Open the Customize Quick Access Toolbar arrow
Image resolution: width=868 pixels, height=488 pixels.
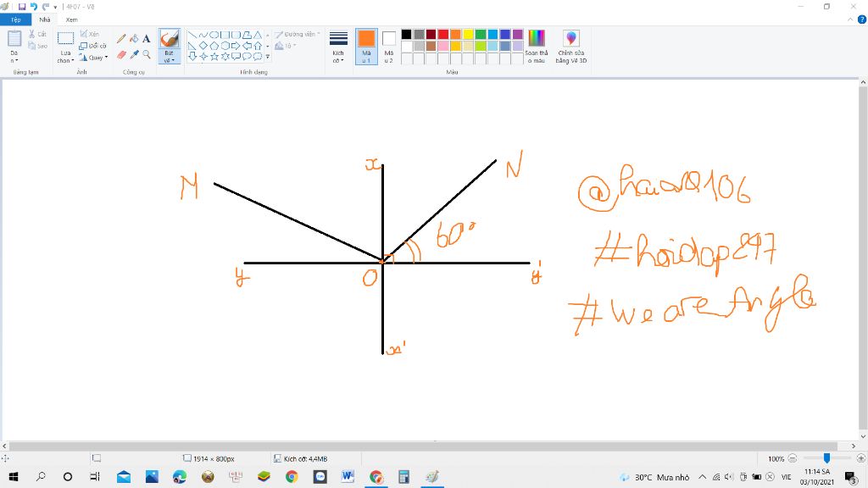click(55, 7)
